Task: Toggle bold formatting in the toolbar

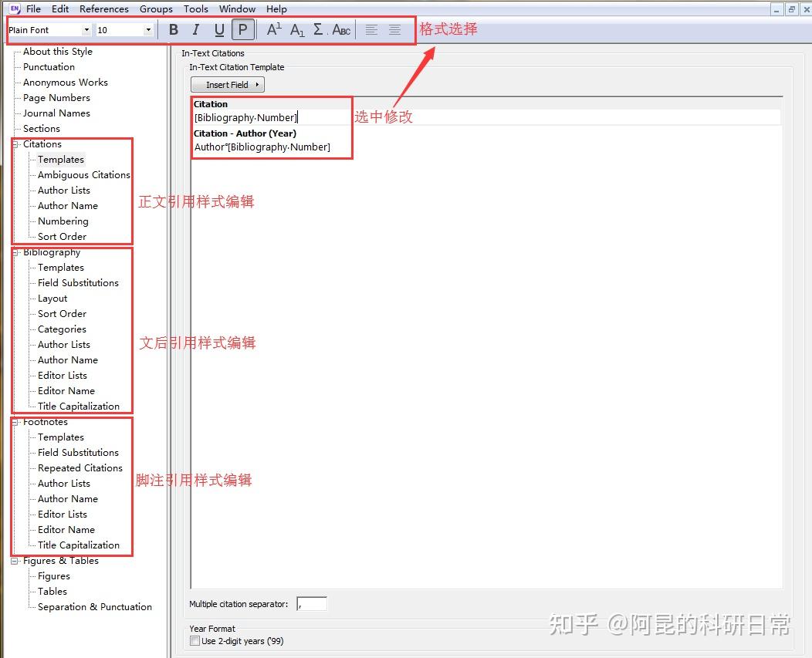Action: coord(174,29)
